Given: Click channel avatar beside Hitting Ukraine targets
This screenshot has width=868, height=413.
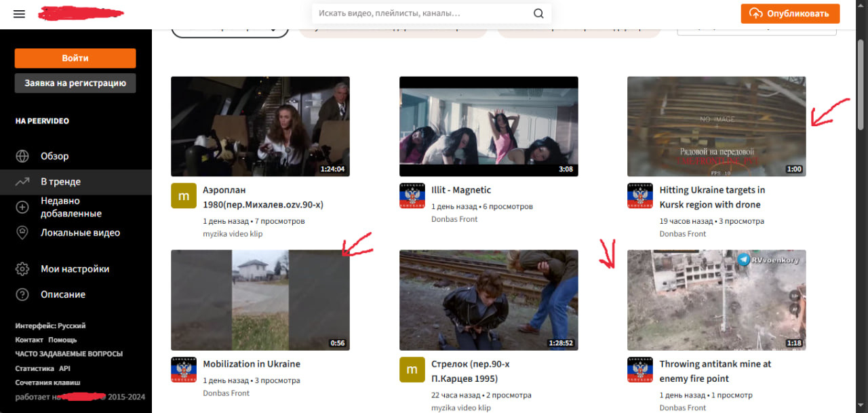Looking at the screenshot, I should [639, 195].
